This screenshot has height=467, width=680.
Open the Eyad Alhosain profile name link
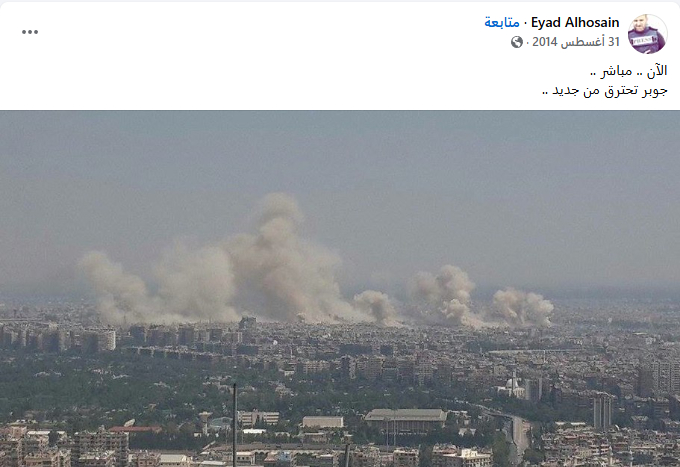[575, 23]
